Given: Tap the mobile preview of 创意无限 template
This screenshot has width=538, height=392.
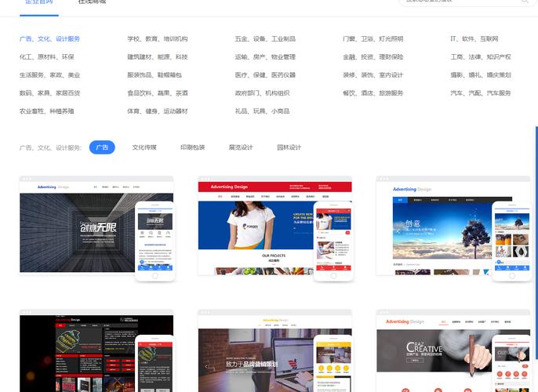Looking at the screenshot, I should [x=155, y=241].
